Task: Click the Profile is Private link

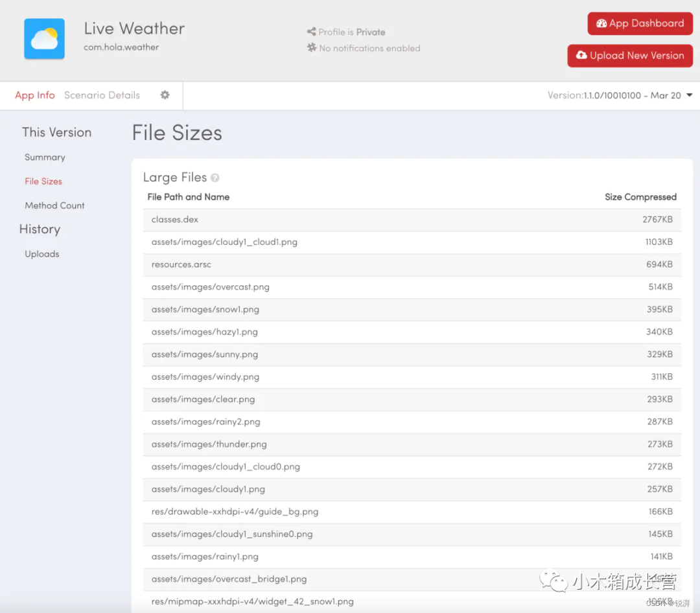Action: [x=352, y=32]
